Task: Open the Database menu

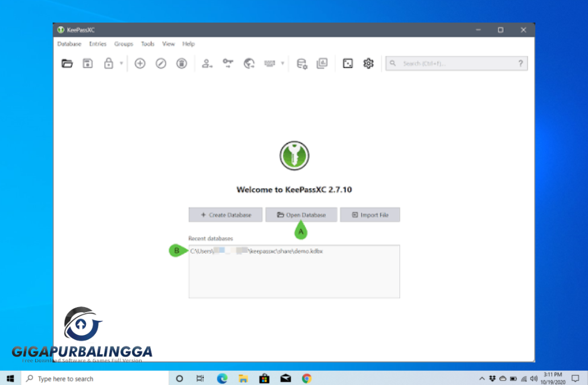Action: tap(69, 44)
